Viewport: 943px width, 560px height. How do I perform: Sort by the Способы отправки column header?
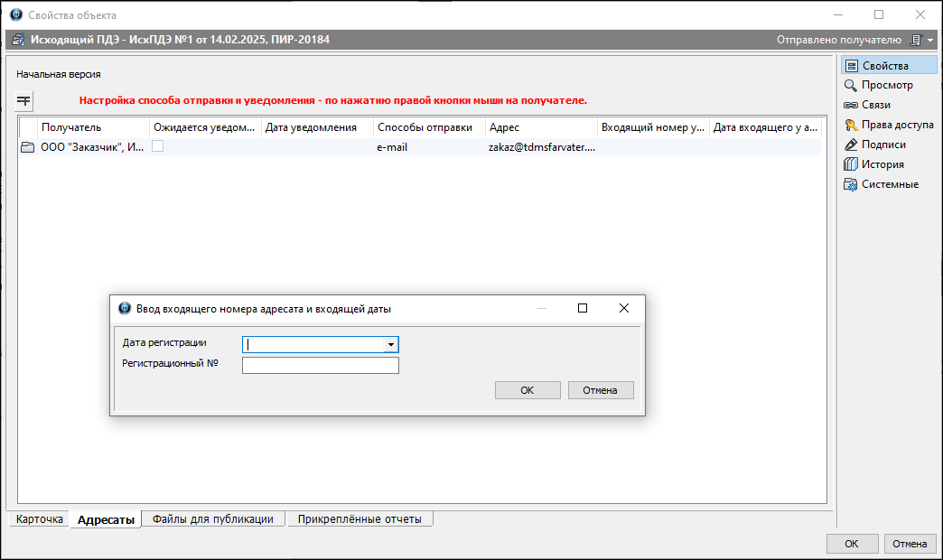click(x=425, y=127)
